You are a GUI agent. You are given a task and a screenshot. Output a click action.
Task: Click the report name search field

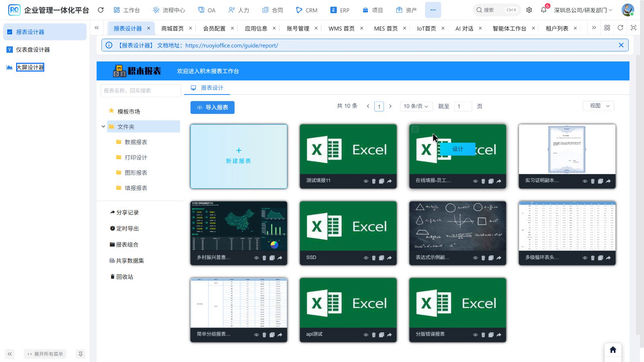click(140, 90)
